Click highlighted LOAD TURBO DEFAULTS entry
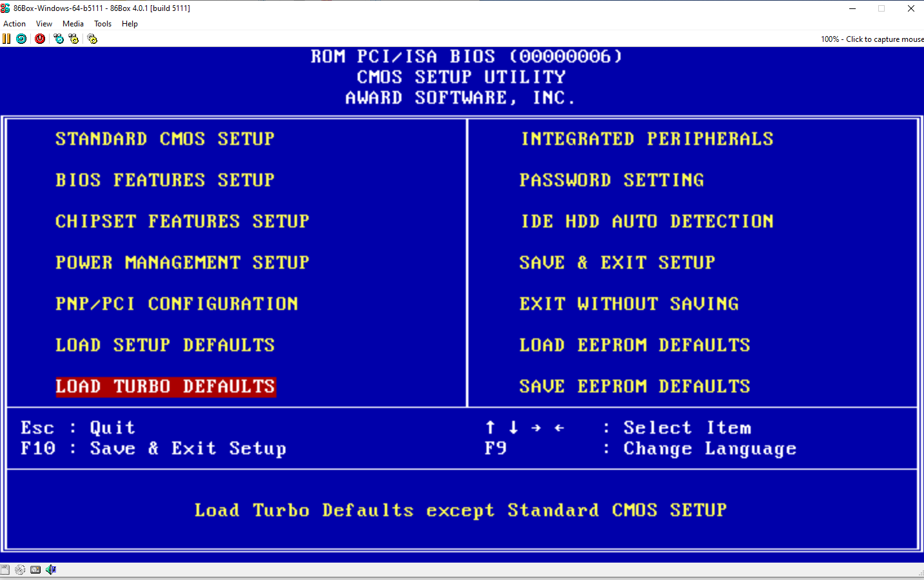Viewport: 924px width, 580px height. (x=166, y=387)
